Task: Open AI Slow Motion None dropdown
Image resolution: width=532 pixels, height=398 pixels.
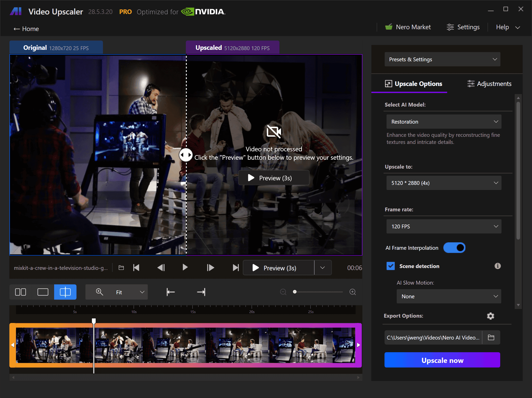Action: point(449,296)
